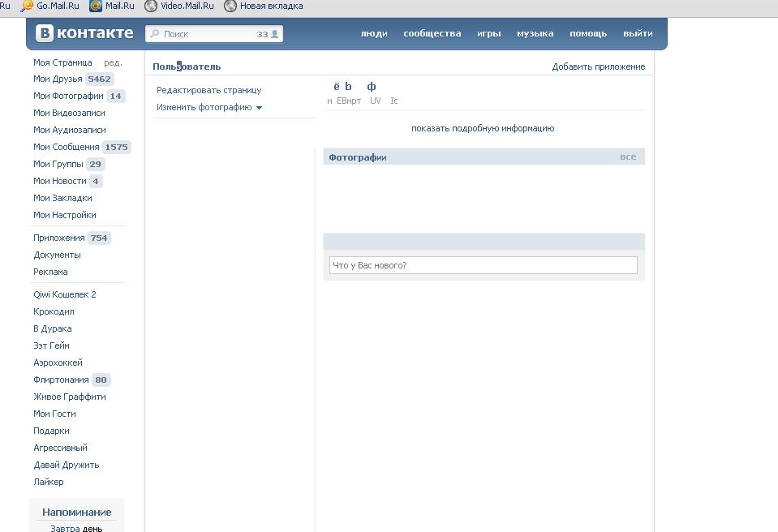778x532 pixels.
Task: Expand Изменить фотографию dropdown
Action: [208, 107]
